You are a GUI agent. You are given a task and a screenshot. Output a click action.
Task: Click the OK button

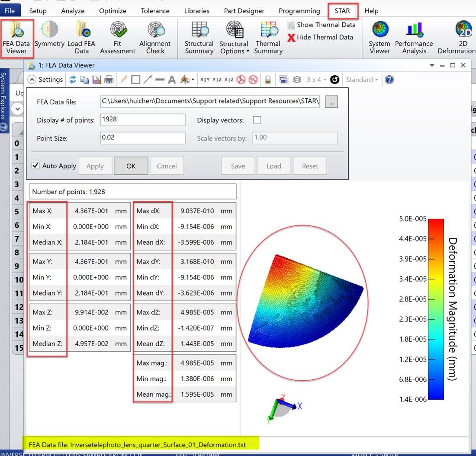click(x=131, y=166)
